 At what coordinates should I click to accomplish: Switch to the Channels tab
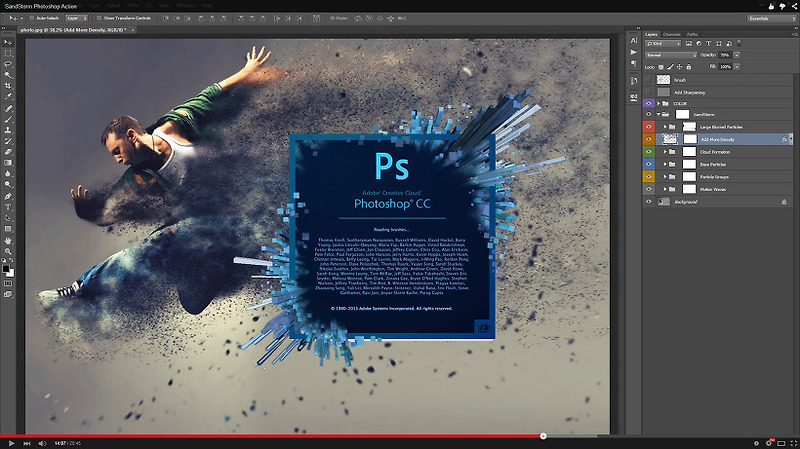(x=671, y=34)
